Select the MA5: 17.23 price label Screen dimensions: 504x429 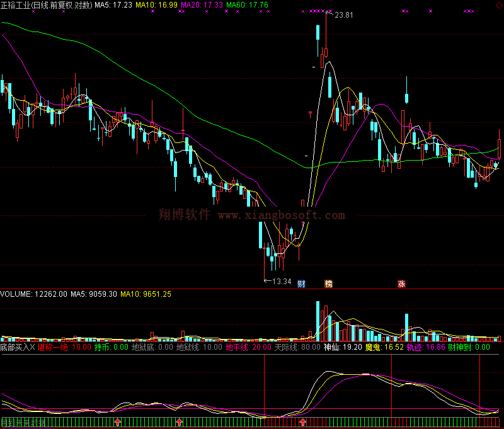tap(113, 5)
